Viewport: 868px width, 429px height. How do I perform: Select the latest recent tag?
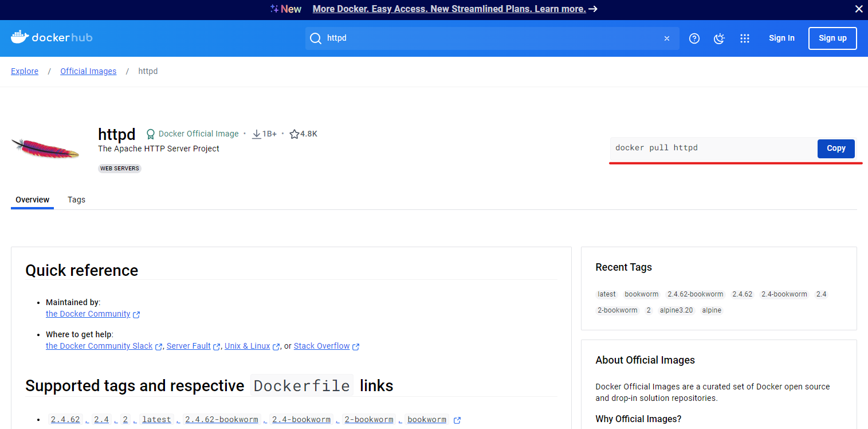point(607,294)
